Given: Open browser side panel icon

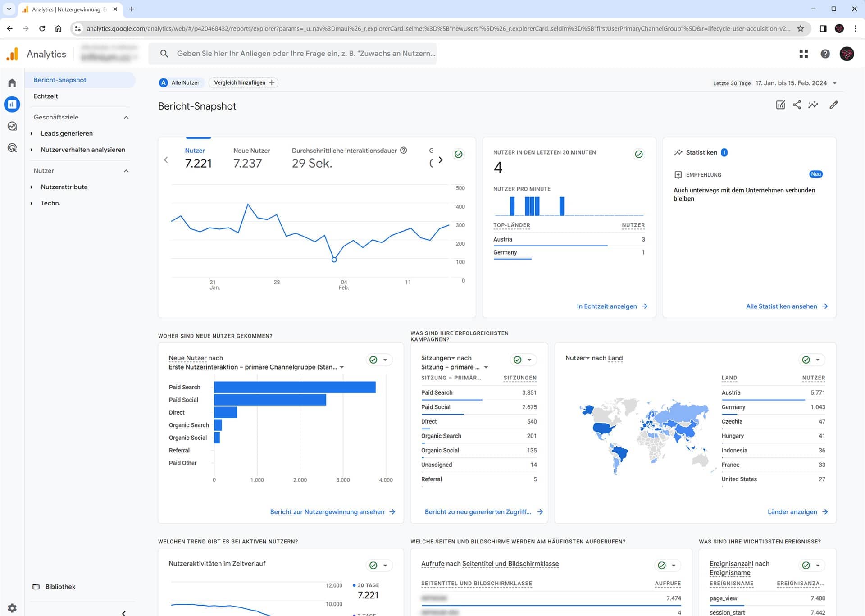Looking at the screenshot, I should point(823,28).
